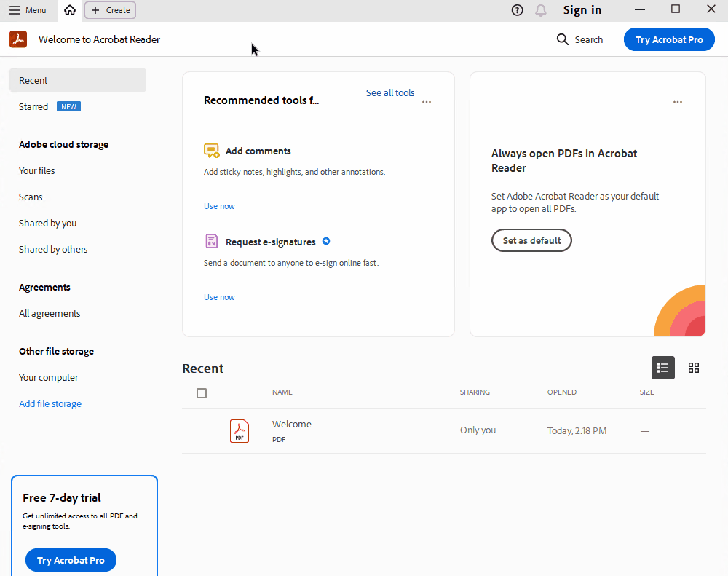Image resolution: width=728 pixels, height=576 pixels.
Task: Click the NEW badge next to Starred
Action: pyautogui.click(x=68, y=106)
